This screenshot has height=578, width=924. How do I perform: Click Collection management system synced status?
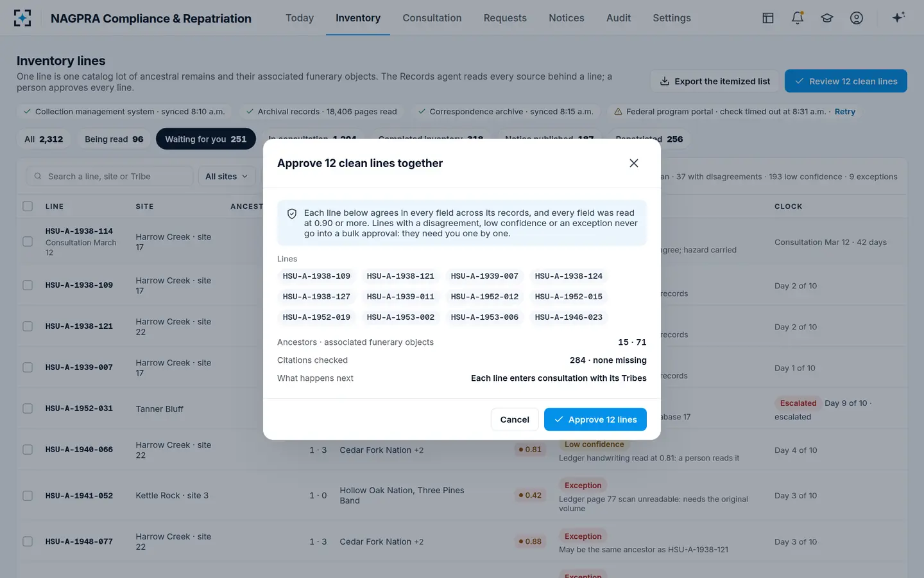pyautogui.click(x=124, y=112)
